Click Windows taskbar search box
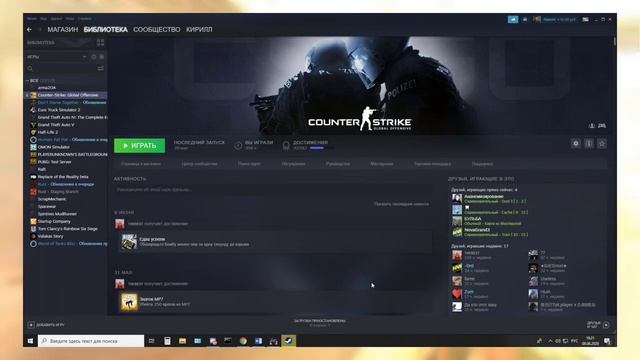Viewport: 640px width, 360px height. (91, 341)
